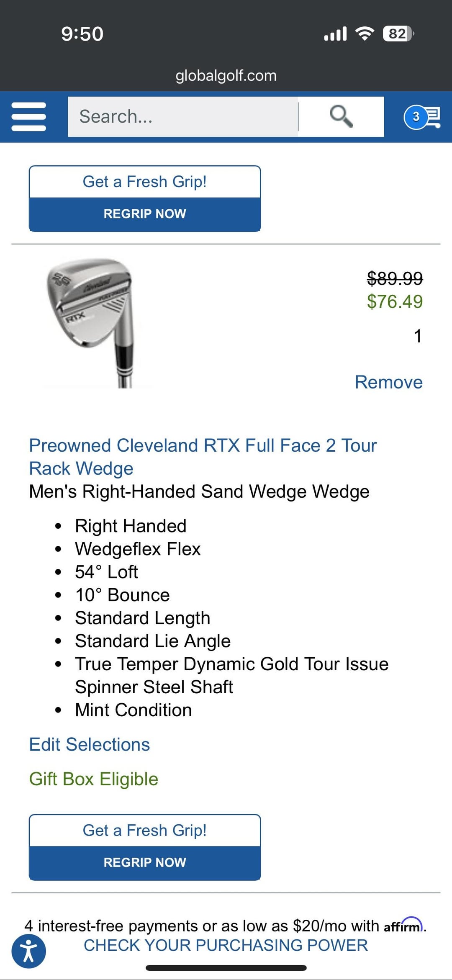Open the hamburger navigation menu
The width and height of the screenshot is (452, 980).
tap(29, 117)
